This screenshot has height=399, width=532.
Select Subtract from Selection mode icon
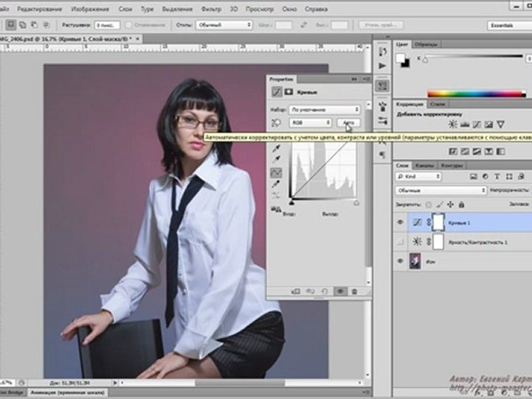pos(34,25)
